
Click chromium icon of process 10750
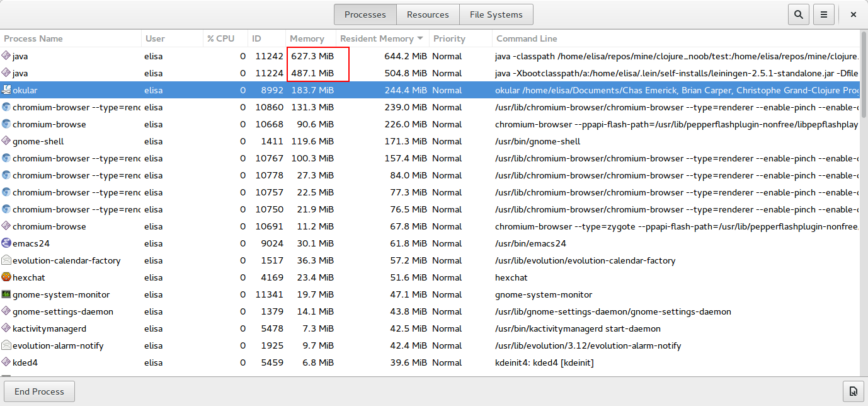pyautogui.click(x=6, y=209)
